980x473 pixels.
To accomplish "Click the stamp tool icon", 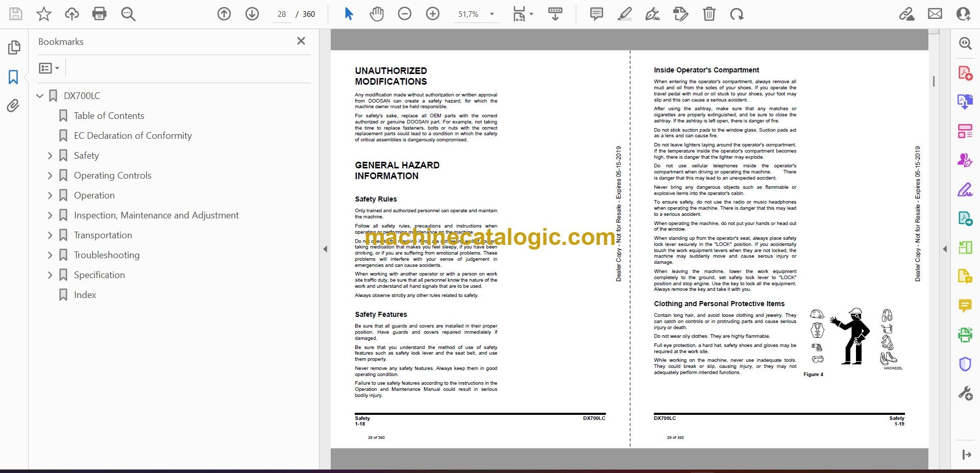I will coord(680,14).
